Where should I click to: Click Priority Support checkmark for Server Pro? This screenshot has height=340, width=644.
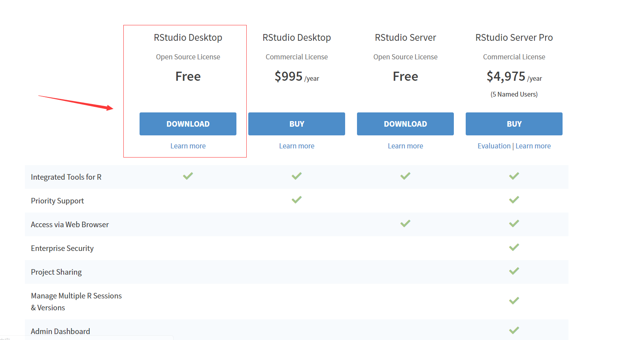pyautogui.click(x=514, y=200)
